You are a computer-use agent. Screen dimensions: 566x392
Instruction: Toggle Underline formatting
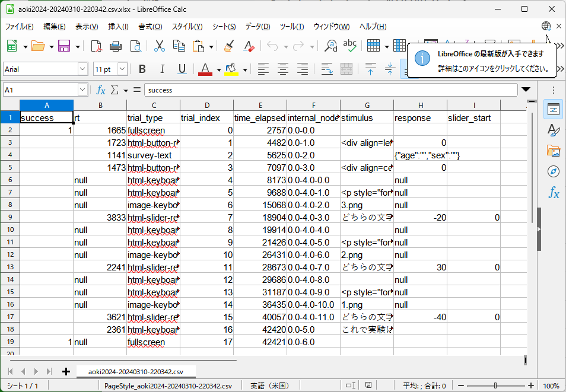(x=182, y=69)
